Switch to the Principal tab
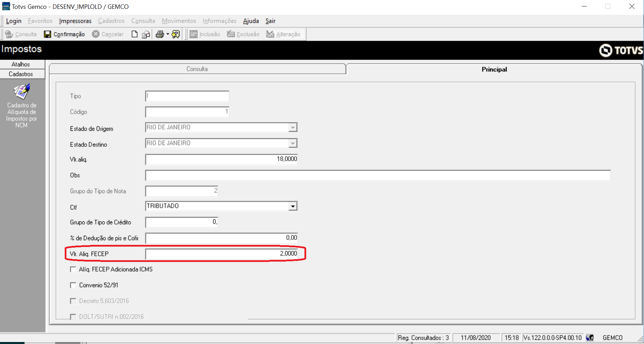This screenshot has height=344, width=644. (494, 69)
